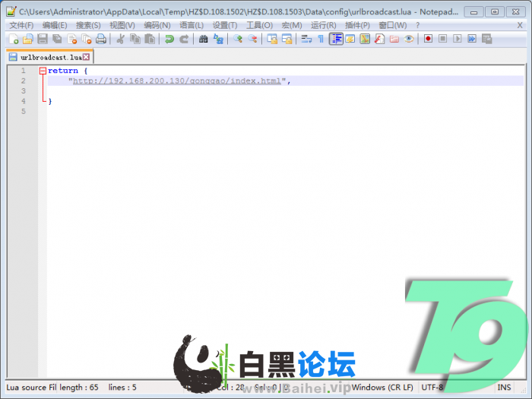Screen dimensions: 532x399
Task: Click the Close file toolbar icon
Action: 72,39
